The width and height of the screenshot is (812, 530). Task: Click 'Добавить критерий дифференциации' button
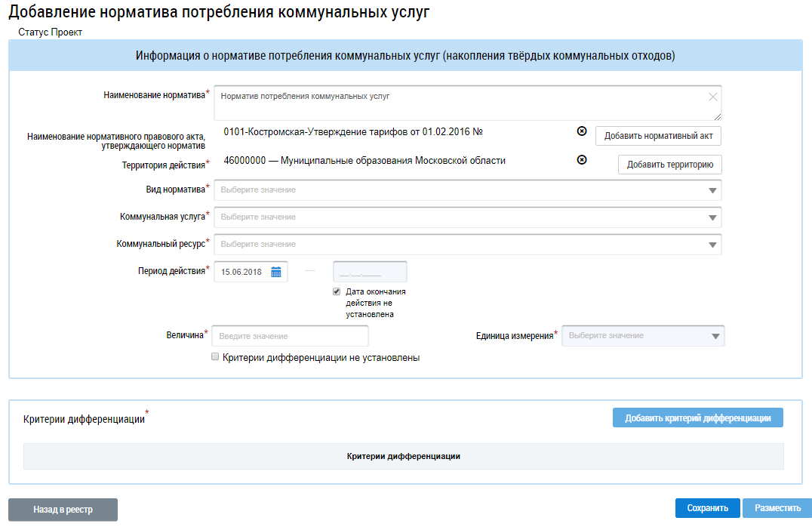click(x=697, y=418)
